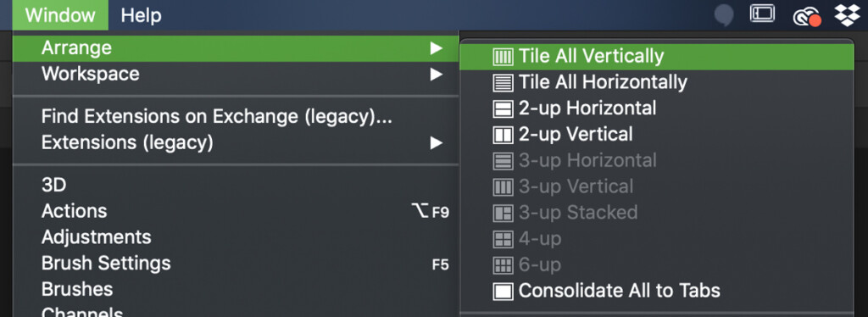The height and width of the screenshot is (317, 868).
Task: Click the 2-up Vertical layout icon
Action: coord(503,135)
